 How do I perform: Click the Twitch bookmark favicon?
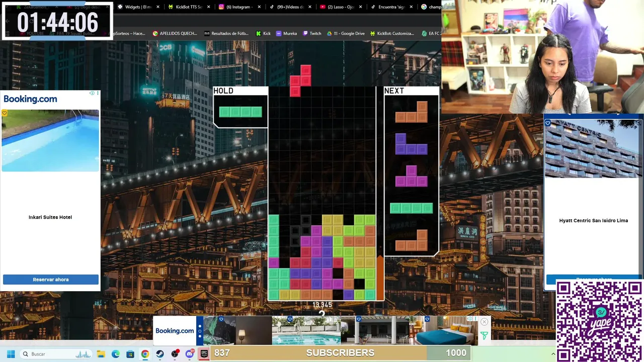(305, 34)
